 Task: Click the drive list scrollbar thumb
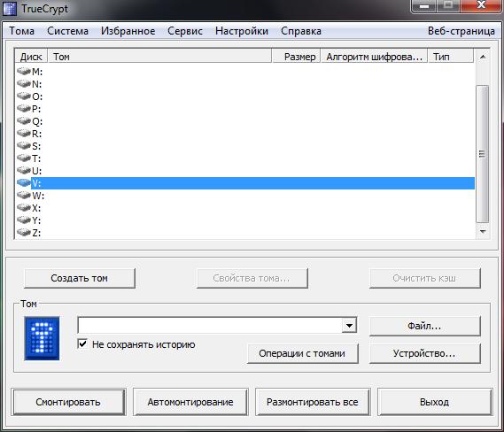pyautogui.click(x=482, y=153)
